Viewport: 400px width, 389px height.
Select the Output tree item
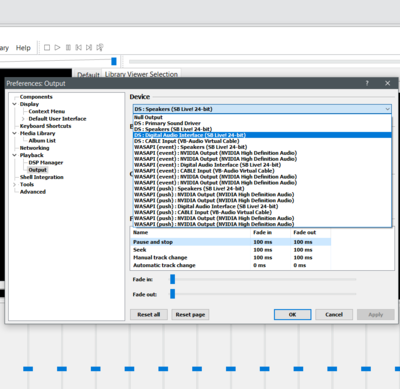tap(38, 170)
